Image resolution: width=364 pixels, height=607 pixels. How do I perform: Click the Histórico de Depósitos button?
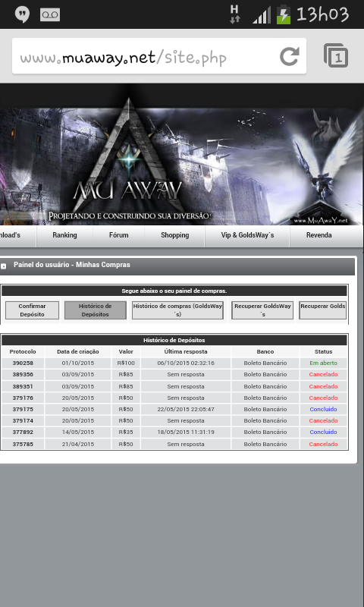tap(95, 310)
